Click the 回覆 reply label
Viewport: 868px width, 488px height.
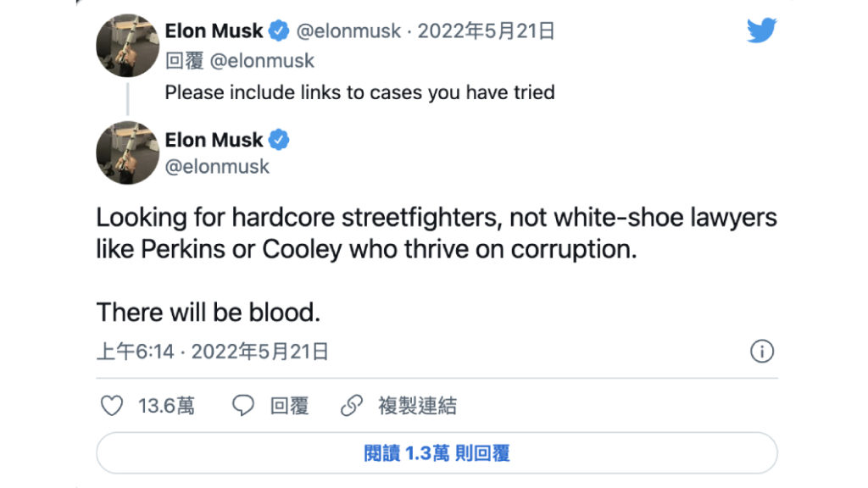point(289,406)
